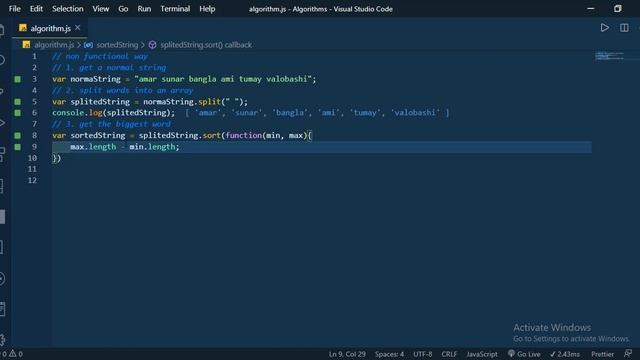Viewport: 640px width, 360px height.
Task: Minimize the Visual Studio Code window
Action: (590, 9)
